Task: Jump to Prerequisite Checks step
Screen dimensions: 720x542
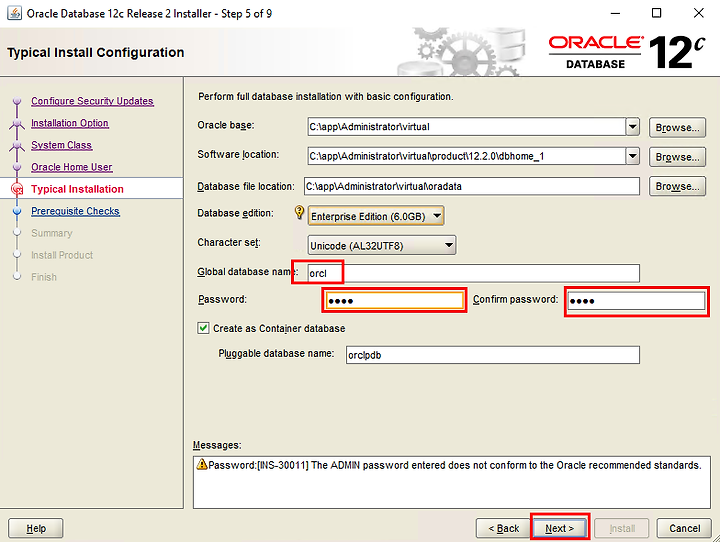Action: tap(75, 211)
